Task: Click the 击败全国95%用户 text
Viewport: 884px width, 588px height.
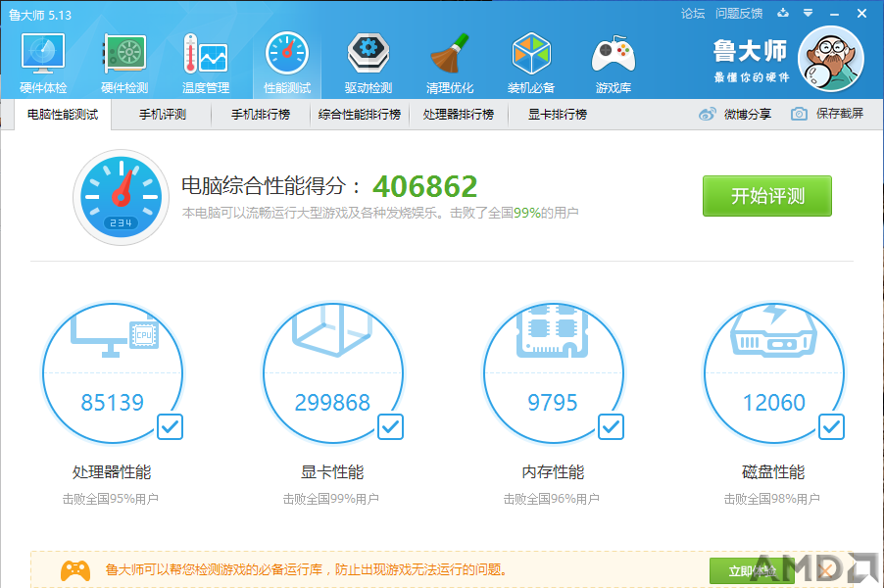Action: pyautogui.click(x=111, y=499)
